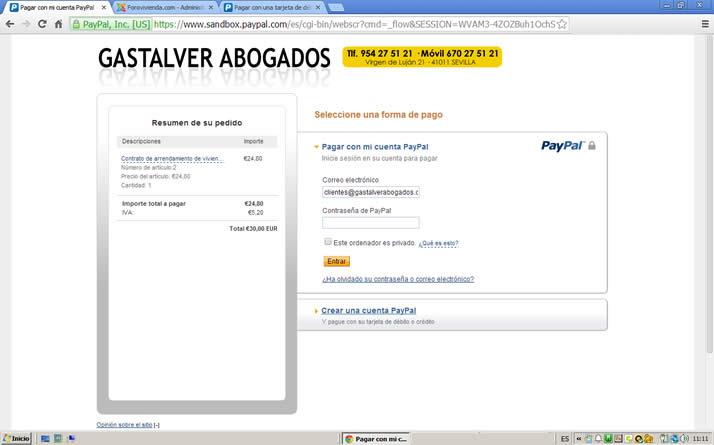Click the ES language indicator in the taskbar
This screenshot has width=714, height=445.
(x=565, y=439)
